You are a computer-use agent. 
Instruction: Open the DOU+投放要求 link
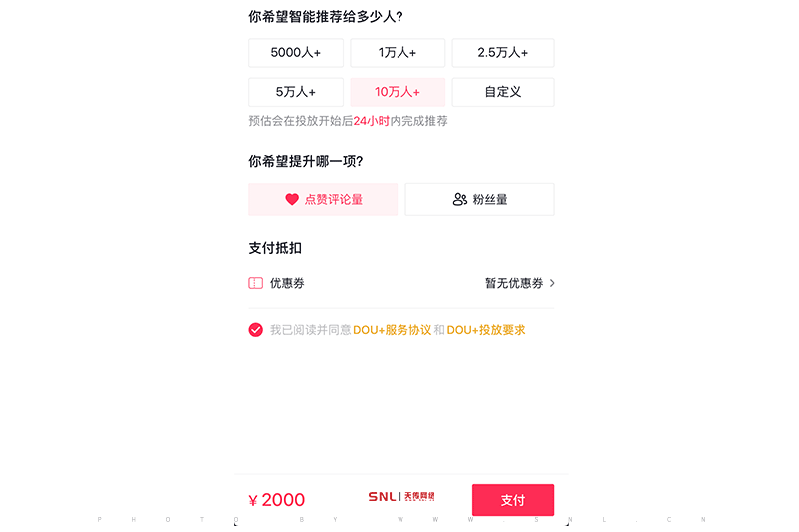(486, 330)
